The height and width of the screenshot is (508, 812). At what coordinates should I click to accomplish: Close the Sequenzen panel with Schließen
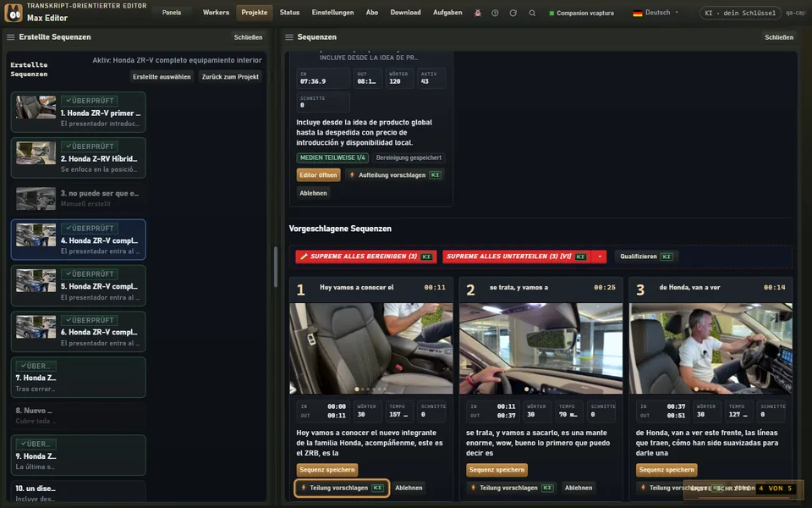pos(779,37)
